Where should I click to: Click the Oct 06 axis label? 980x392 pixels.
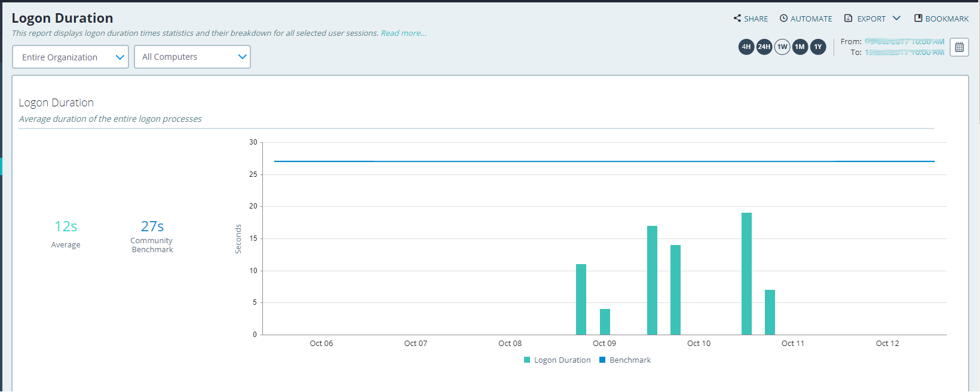321,343
